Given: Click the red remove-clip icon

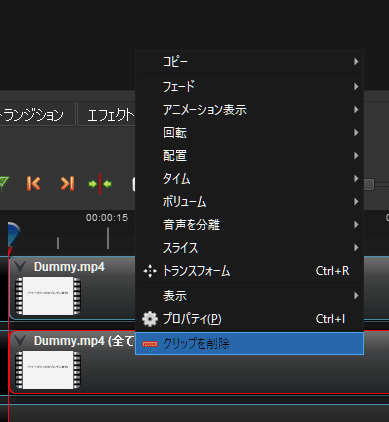Looking at the screenshot, I should click(150, 344).
